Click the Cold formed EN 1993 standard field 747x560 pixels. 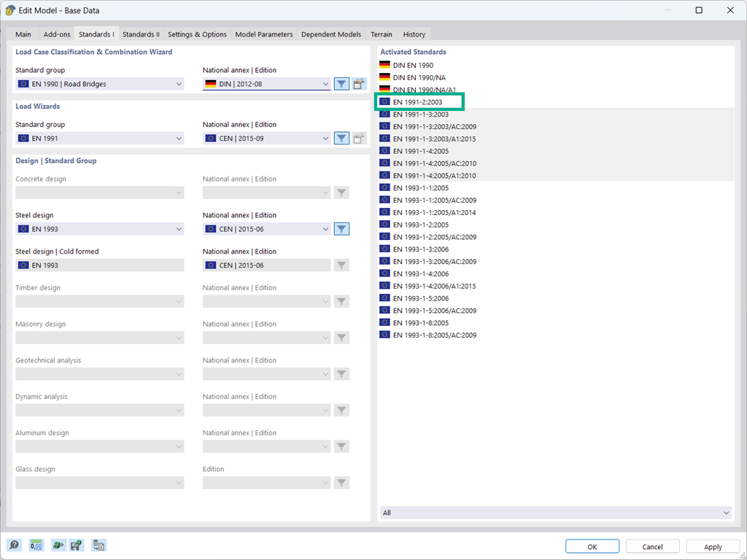tap(99, 265)
